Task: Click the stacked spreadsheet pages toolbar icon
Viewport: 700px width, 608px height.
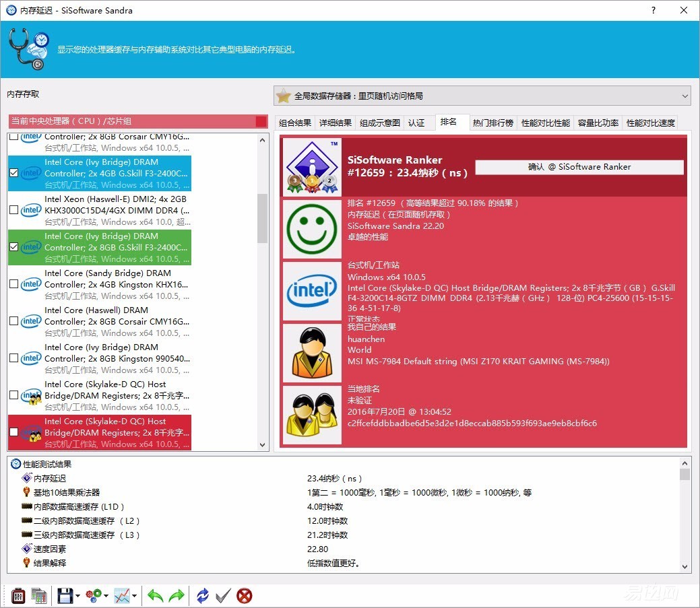Action: click(39, 595)
